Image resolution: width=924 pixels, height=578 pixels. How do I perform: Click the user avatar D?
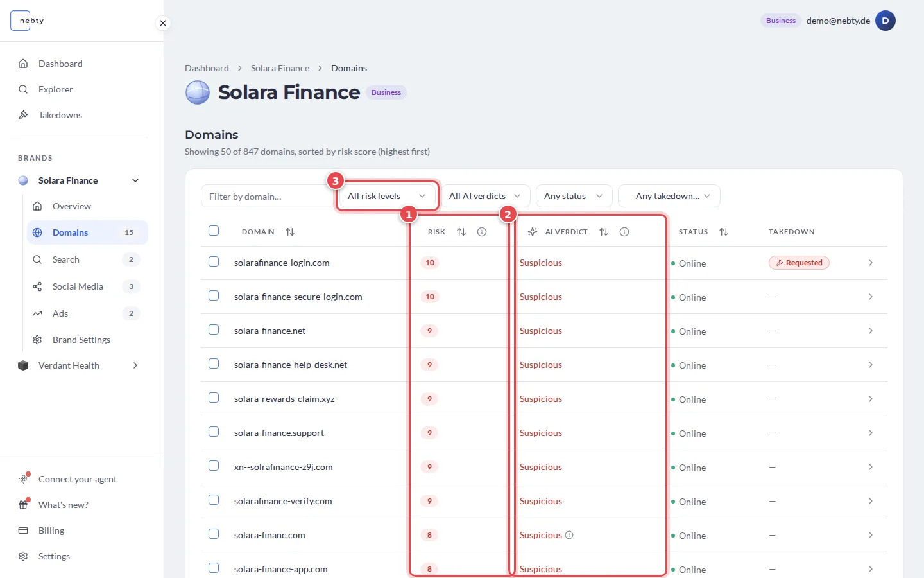point(886,21)
